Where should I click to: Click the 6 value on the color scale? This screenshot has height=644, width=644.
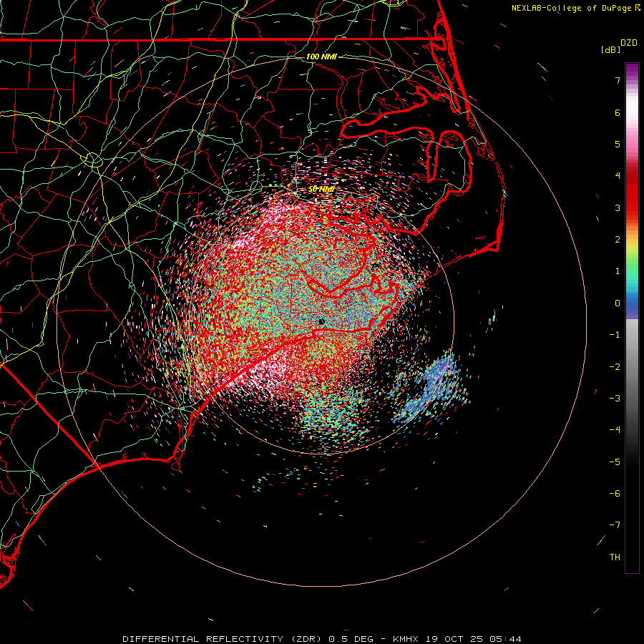[x=618, y=112]
